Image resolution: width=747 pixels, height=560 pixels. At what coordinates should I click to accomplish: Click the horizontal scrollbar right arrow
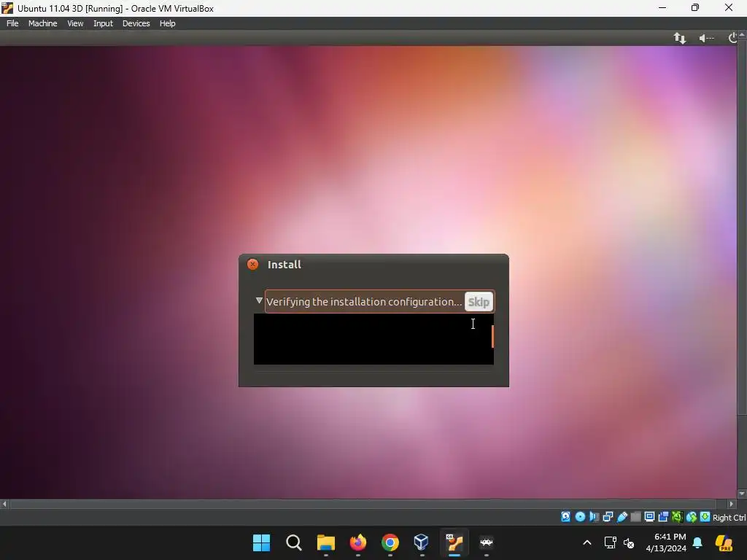pyautogui.click(x=731, y=504)
